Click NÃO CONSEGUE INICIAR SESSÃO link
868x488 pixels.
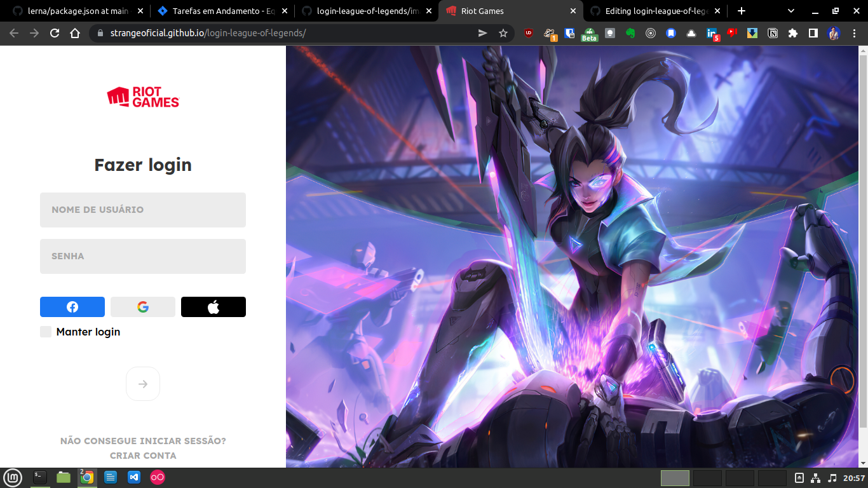[x=143, y=440]
